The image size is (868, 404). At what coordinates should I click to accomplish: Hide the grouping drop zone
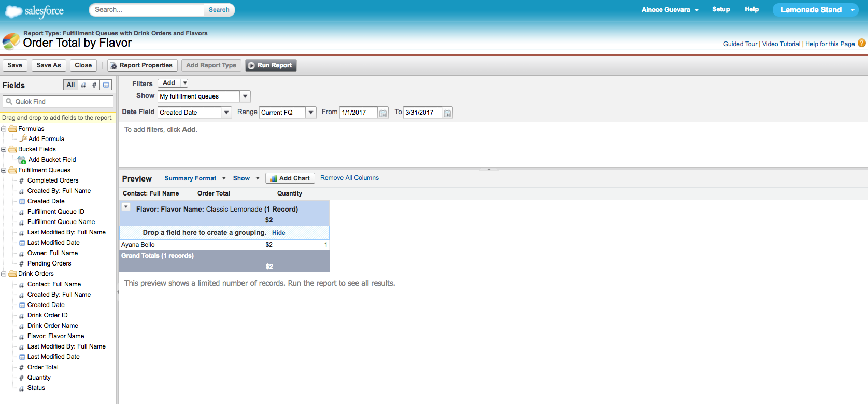[x=279, y=233]
